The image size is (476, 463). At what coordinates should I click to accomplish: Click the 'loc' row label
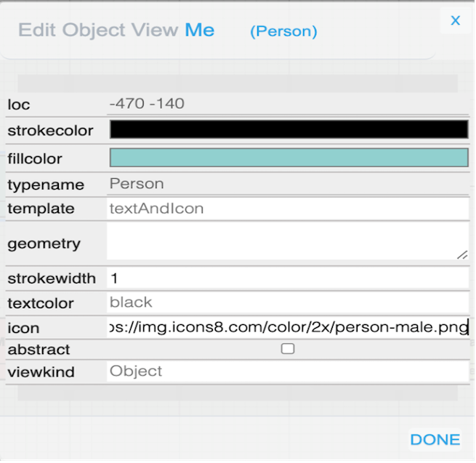pos(19,105)
